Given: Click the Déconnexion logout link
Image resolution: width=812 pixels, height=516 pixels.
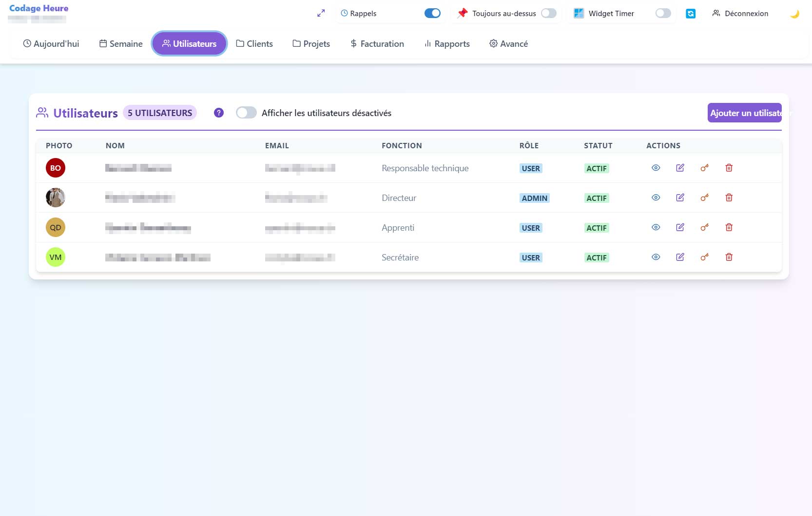Looking at the screenshot, I should click(740, 14).
